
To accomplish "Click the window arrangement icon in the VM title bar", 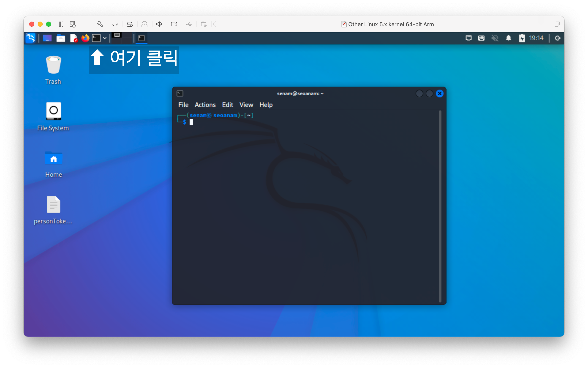I will point(557,24).
